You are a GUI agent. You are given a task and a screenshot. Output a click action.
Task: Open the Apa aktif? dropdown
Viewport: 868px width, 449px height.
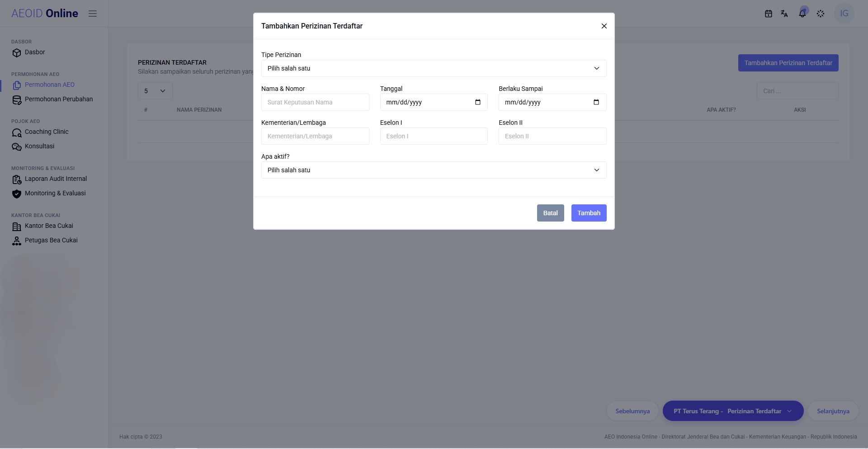point(434,170)
